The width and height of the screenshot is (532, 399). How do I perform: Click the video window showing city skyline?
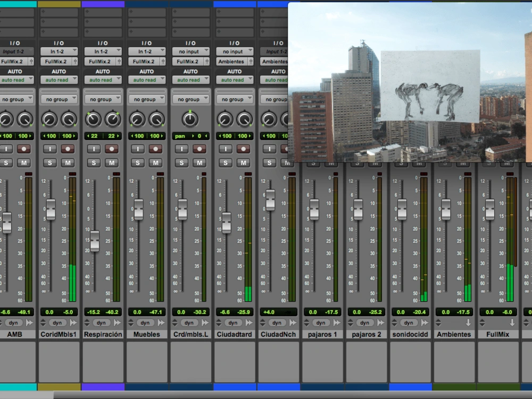pos(410,82)
